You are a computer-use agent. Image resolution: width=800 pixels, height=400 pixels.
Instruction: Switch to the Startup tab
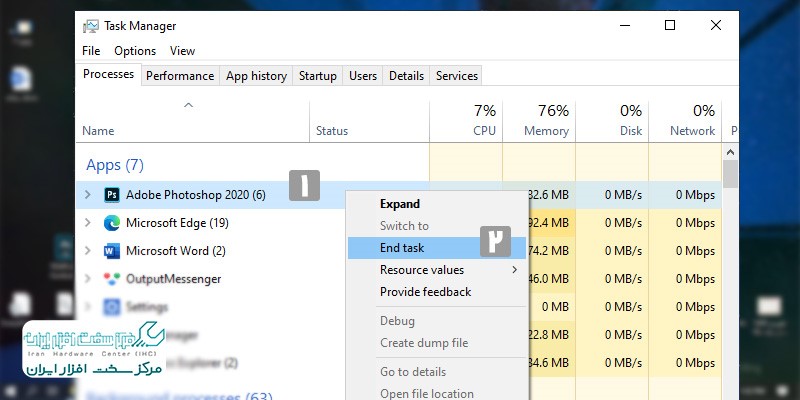(x=317, y=76)
